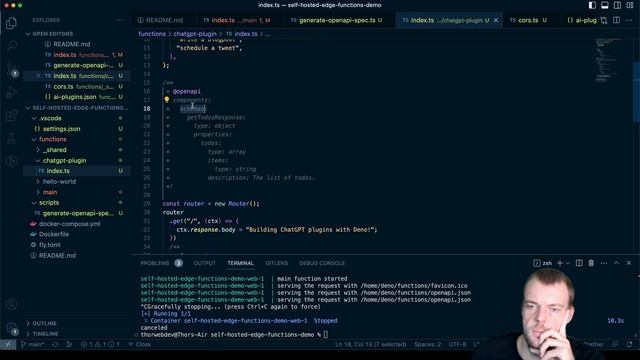This screenshot has height=360, width=640.
Task: Change the UTF-8 file encoding
Action: [457, 344]
